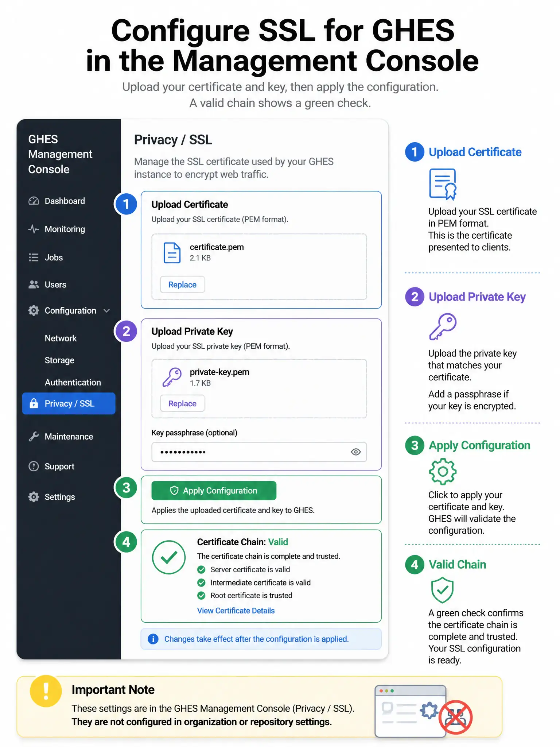Click the Monitoring pulse icon
The height and width of the screenshot is (747, 560).
[34, 229]
